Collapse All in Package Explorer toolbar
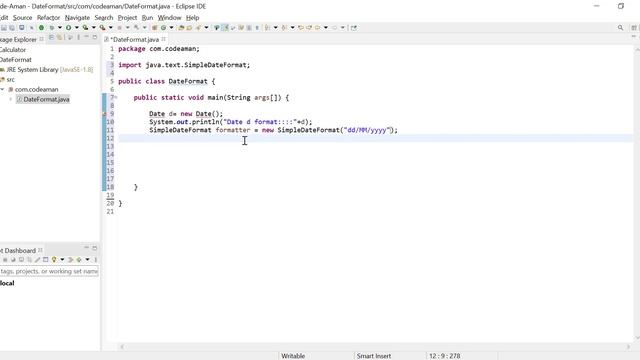 click(x=51, y=38)
